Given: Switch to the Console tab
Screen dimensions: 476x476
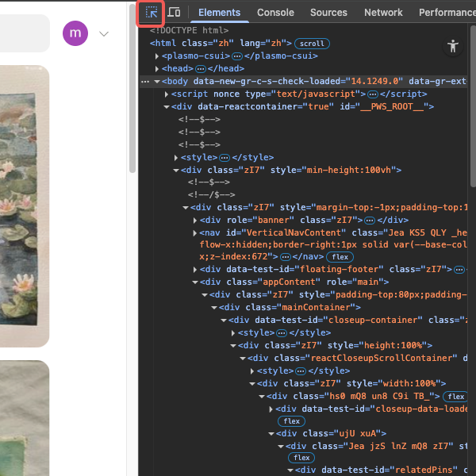Looking at the screenshot, I should point(275,13).
